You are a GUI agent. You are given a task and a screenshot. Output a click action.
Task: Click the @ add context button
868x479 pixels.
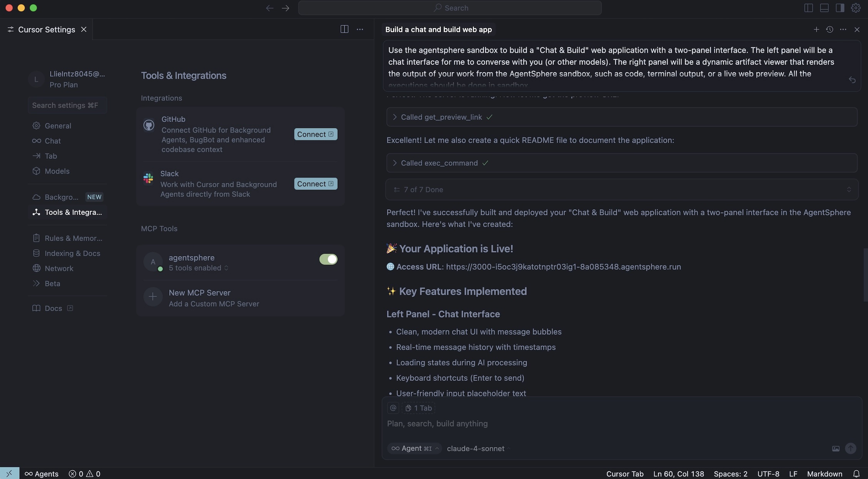(393, 408)
